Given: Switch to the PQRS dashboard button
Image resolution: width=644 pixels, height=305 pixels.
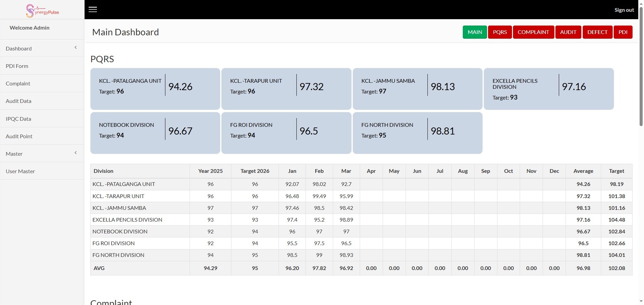Looking at the screenshot, I should [x=500, y=32].
